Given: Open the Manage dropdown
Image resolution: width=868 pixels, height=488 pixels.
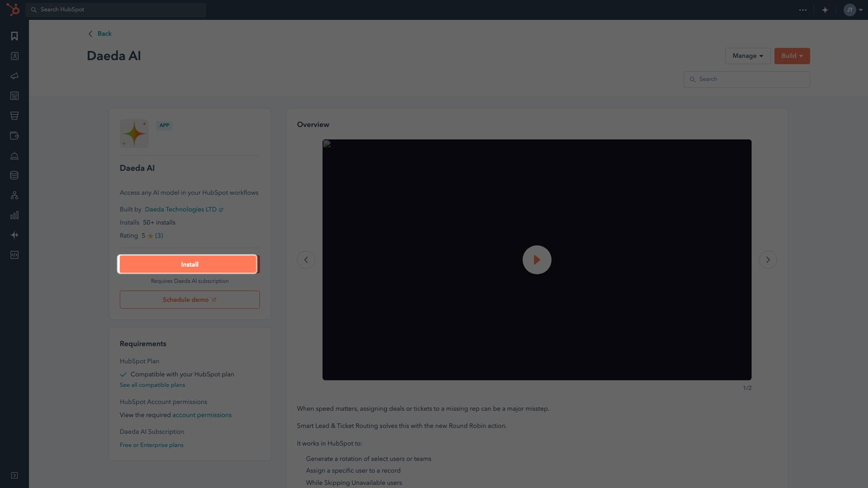Looking at the screenshot, I should coord(747,56).
